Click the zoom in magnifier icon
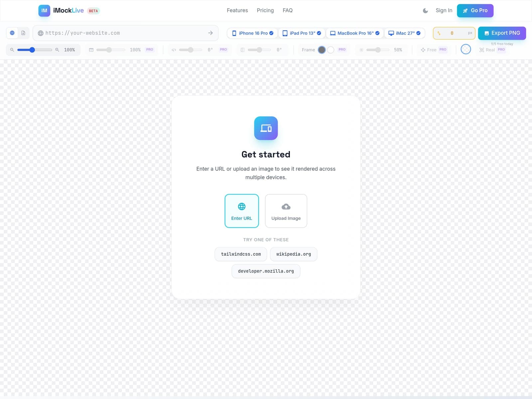532x399 pixels. 57,50
